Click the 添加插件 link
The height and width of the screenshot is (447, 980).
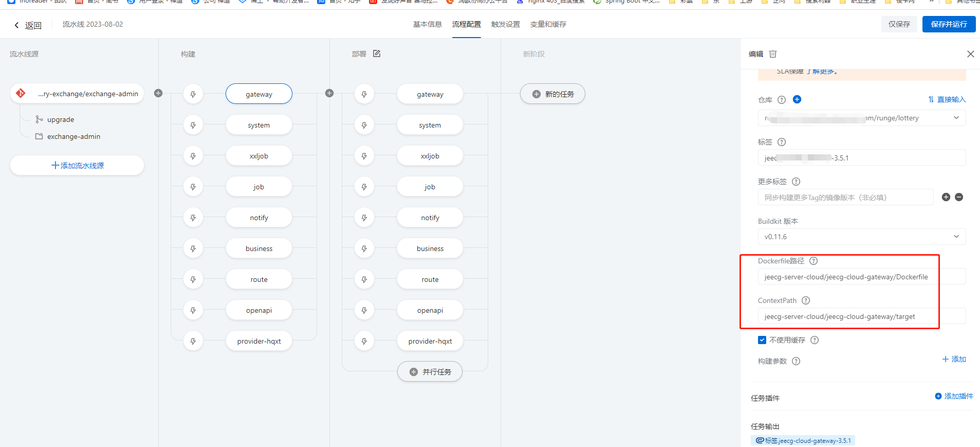[x=954, y=396]
